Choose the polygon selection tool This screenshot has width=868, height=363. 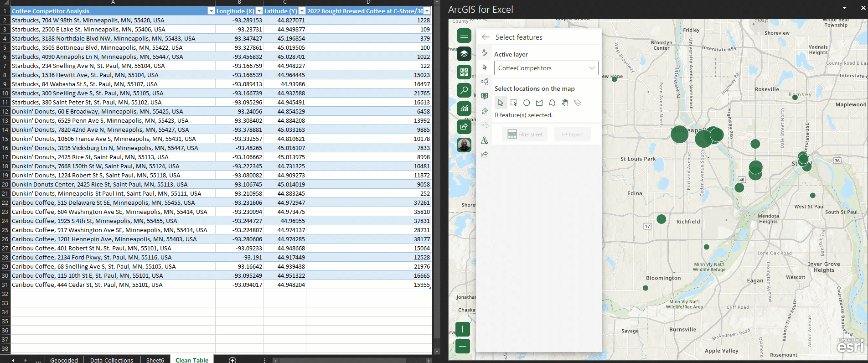[539, 103]
